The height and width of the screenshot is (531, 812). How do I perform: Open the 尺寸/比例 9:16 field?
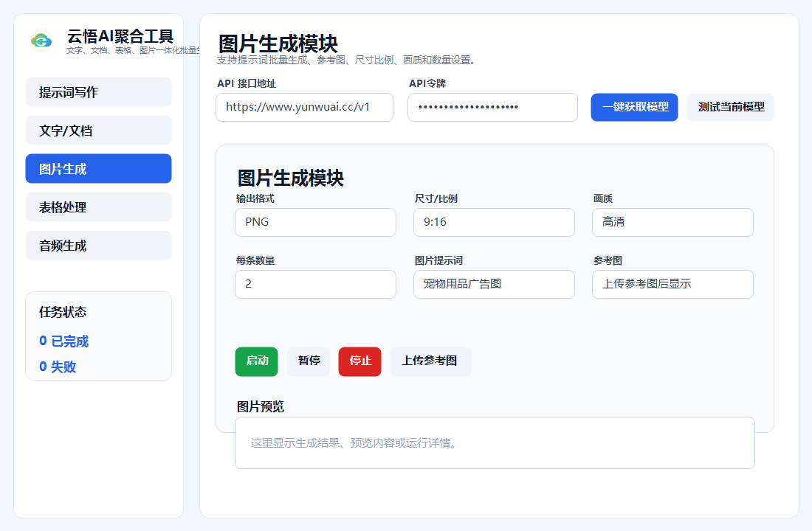click(494, 222)
